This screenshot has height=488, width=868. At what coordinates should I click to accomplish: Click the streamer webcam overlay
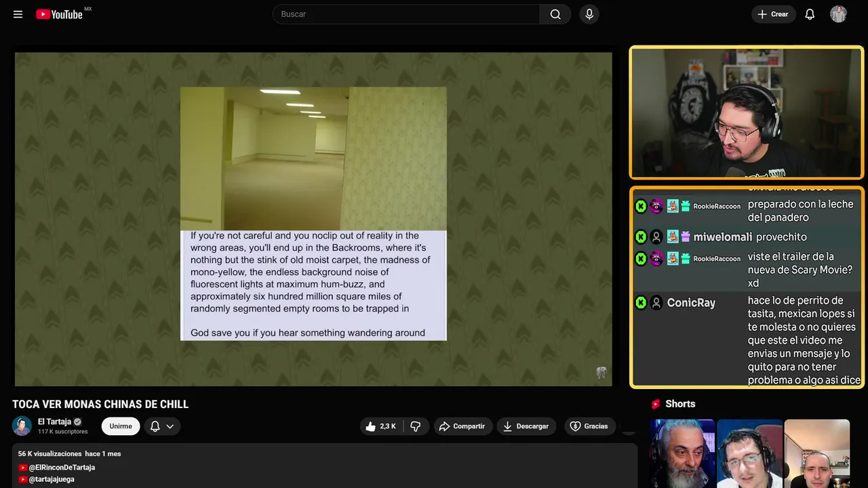[x=747, y=113]
